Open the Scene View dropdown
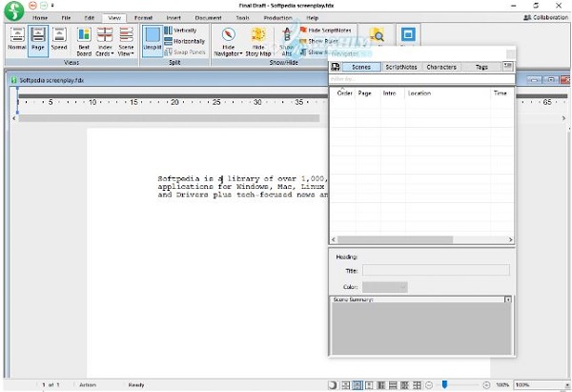Screen dimensions: 572x392 click(x=126, y=42)
